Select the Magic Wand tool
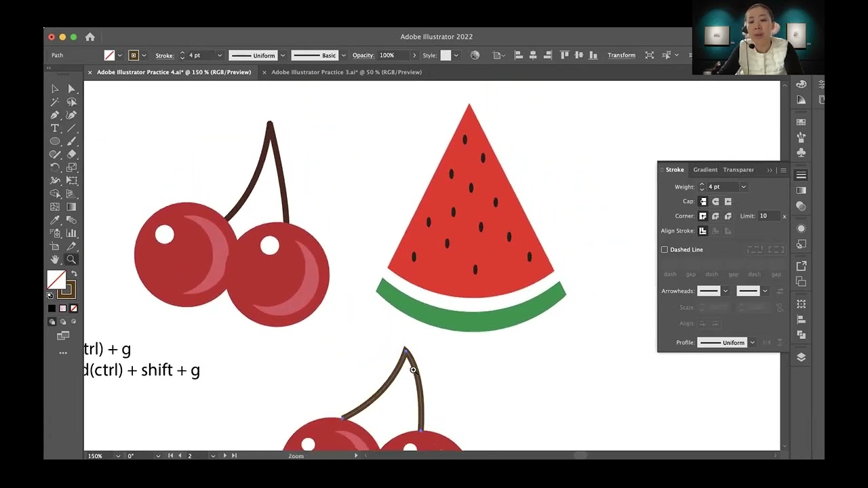The image size is (868, 488). (55, 102)
